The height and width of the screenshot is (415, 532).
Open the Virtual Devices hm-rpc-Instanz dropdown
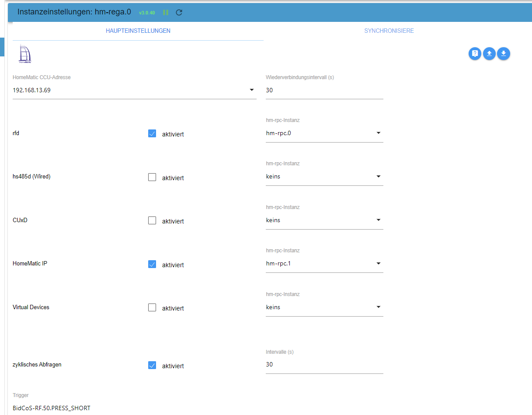point(324,307)
